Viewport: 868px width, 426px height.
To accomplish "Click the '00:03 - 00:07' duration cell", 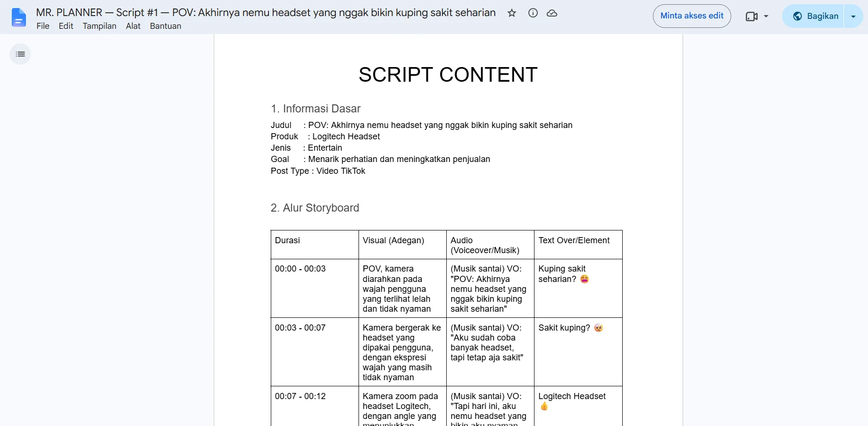I will (x=315, y=352).
